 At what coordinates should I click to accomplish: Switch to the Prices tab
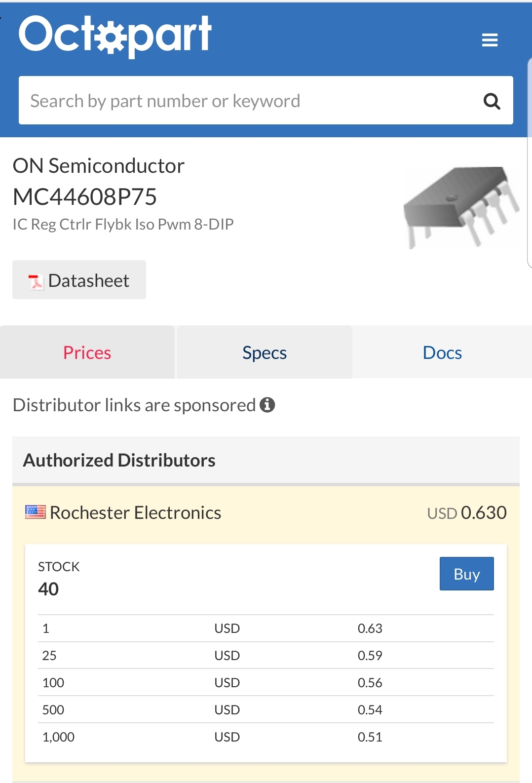tap(87, 352)
